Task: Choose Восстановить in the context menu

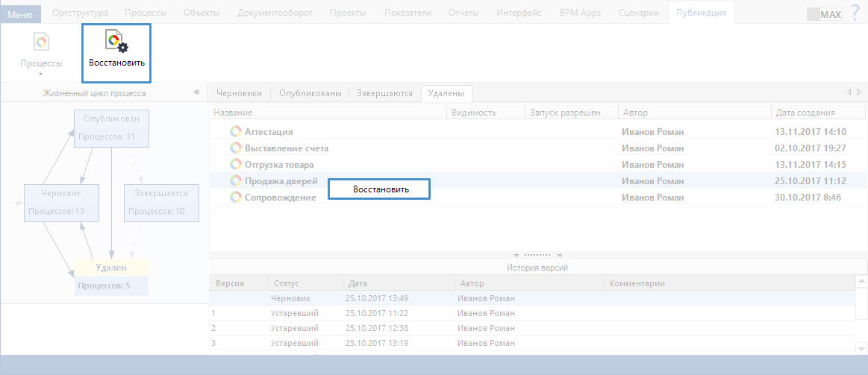Action: (381, 190)
